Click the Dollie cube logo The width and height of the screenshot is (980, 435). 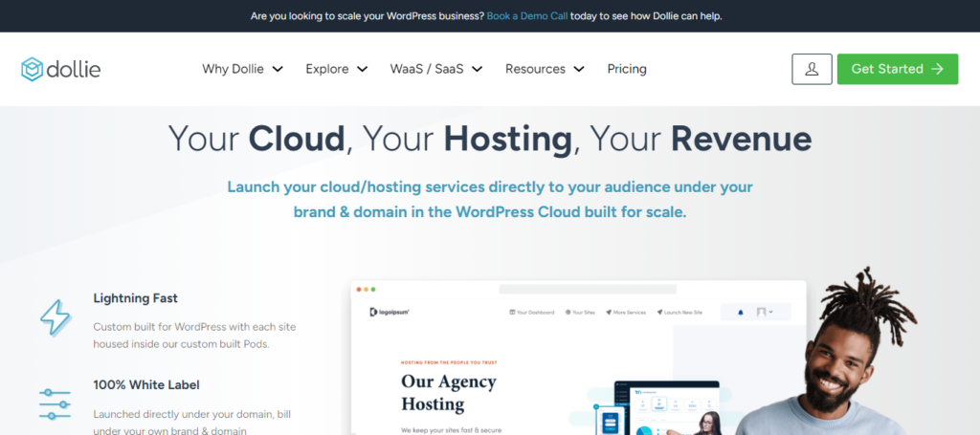coord(33,69)
